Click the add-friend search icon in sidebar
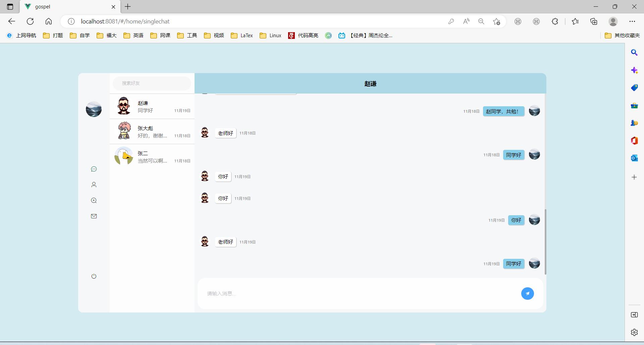The image size is (644, 345). (x=94, y=200)
